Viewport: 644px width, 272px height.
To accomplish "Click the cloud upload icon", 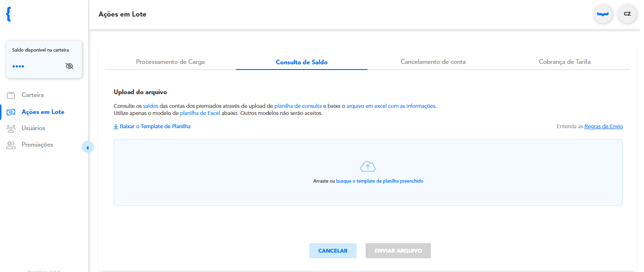I will (368, 167).
